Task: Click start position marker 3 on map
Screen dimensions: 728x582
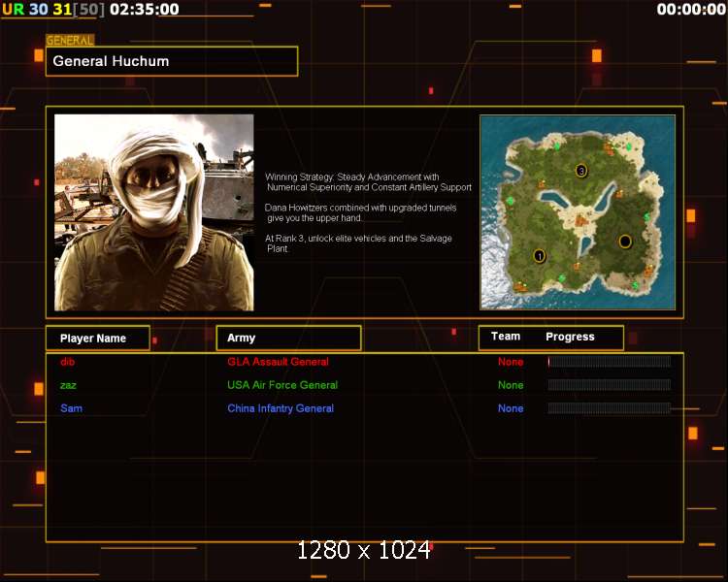Action: (581, 171)
